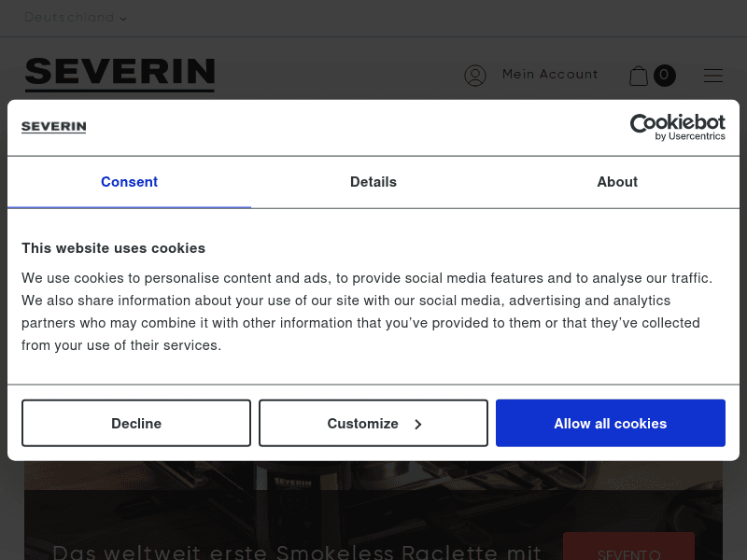The image size is (747, 560).
Task: Switch to the Details tab
Action: pos(373,182)
